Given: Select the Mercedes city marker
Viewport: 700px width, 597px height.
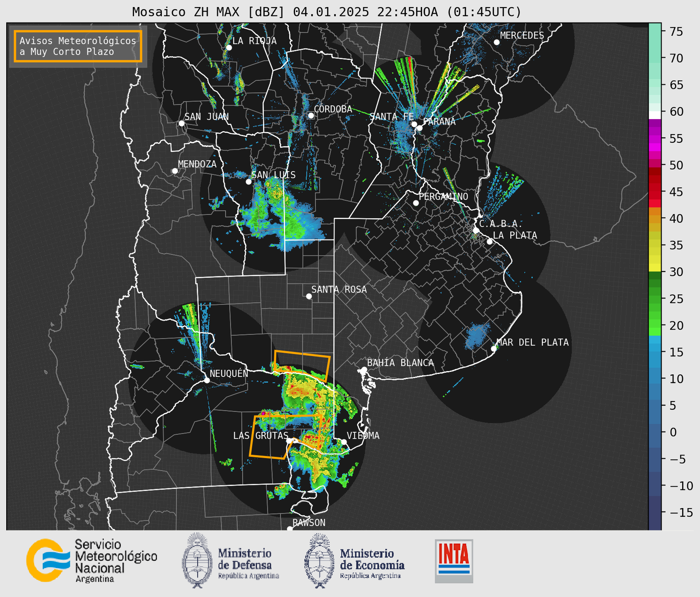Looking at the screenshot, I should click(x=496, y=42).
